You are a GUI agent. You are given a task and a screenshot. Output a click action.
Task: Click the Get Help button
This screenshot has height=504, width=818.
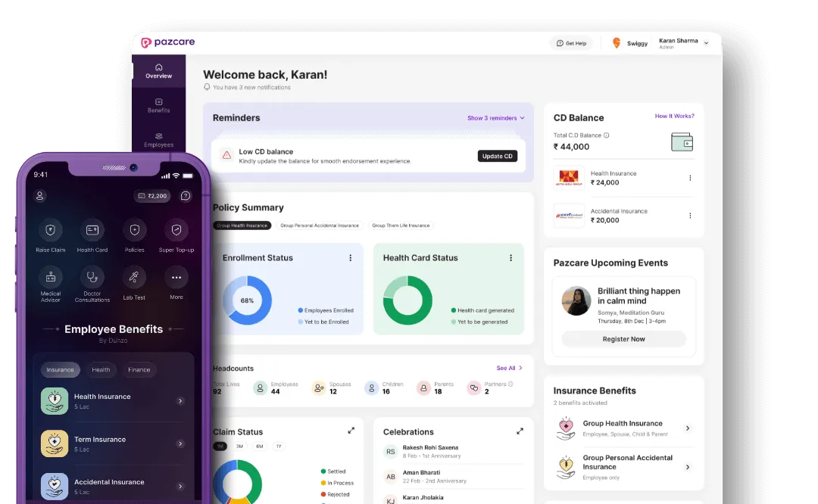tap(571, 43)
